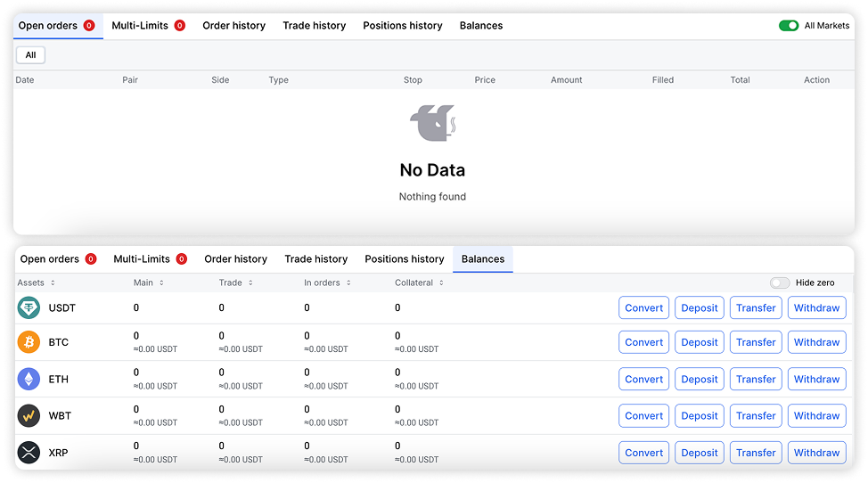This screenshot has height=483, width=868.
Task: Click the orange BTC Bitcoin icon
Action: click(29, 343)
